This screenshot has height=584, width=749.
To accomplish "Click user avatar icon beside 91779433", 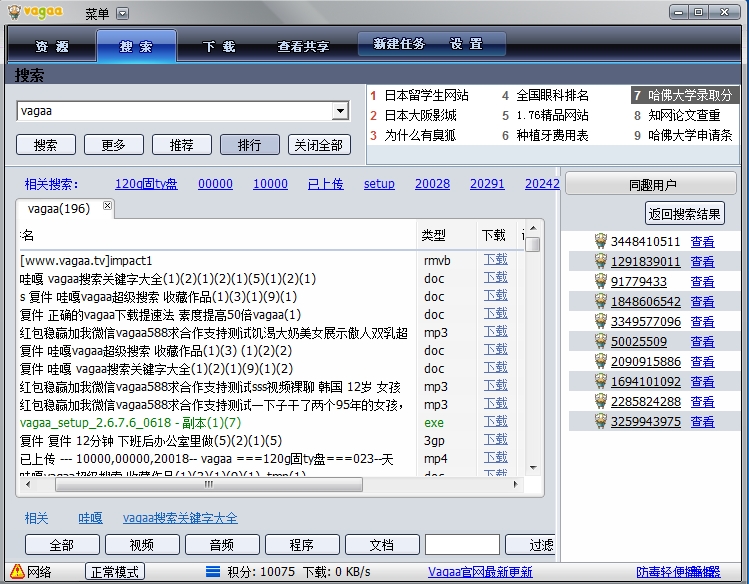I will pos(600,281).
